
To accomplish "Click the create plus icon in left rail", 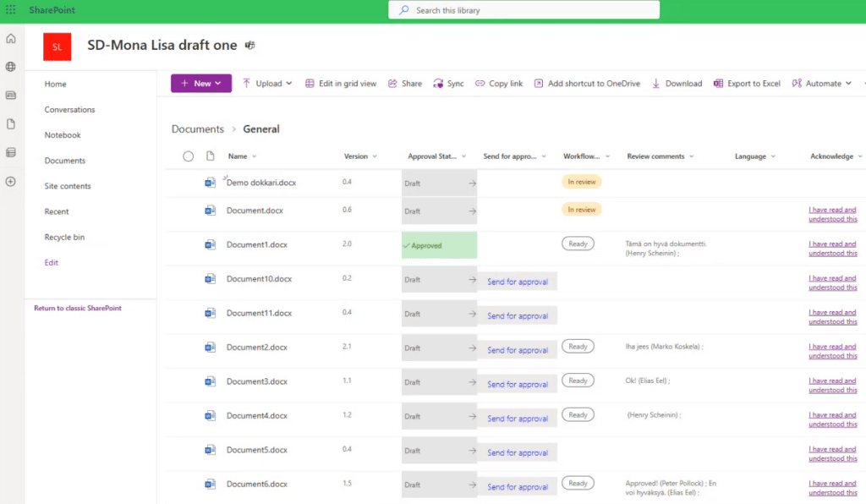I will click(10, 182).
